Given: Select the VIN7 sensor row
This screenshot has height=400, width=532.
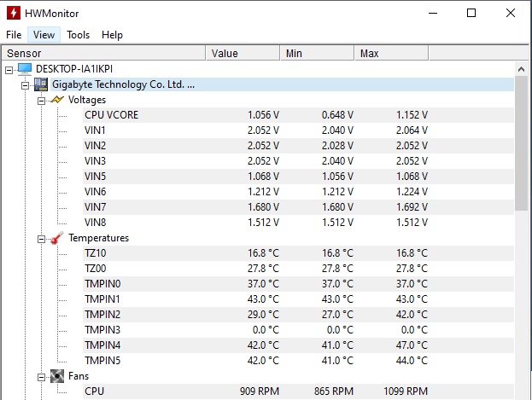Looking at the screenshot, I should (299, 207).
